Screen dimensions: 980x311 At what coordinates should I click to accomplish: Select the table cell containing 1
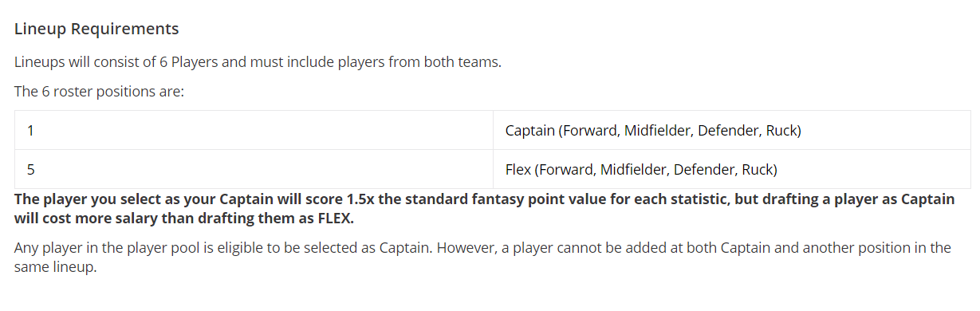(x=254, y=130)
